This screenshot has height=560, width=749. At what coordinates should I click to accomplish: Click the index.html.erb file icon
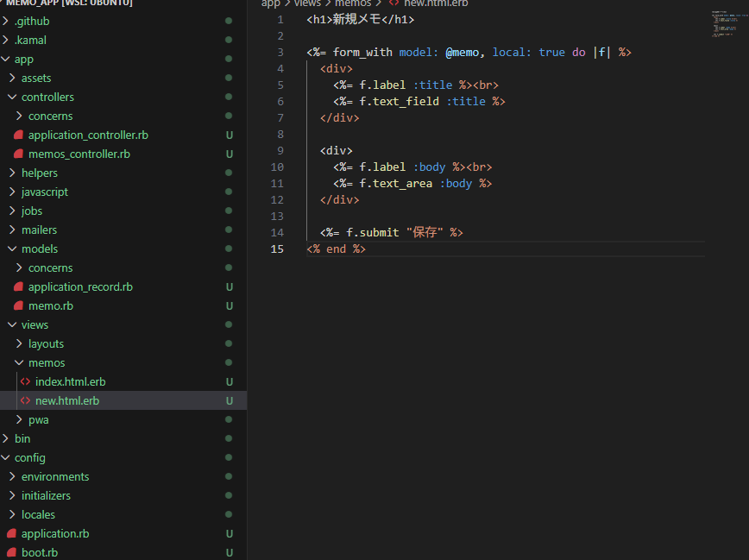click(25, 381)
